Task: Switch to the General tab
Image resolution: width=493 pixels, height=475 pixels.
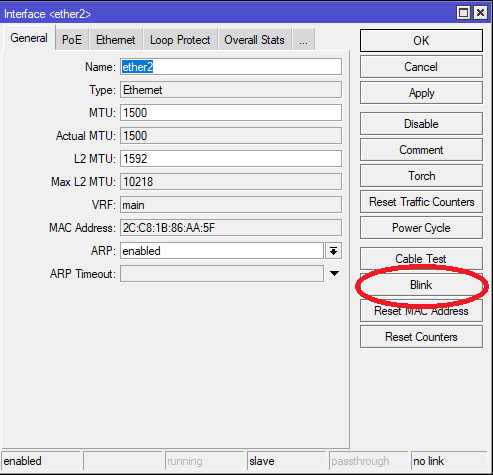Action: click(x=29, y=38)
